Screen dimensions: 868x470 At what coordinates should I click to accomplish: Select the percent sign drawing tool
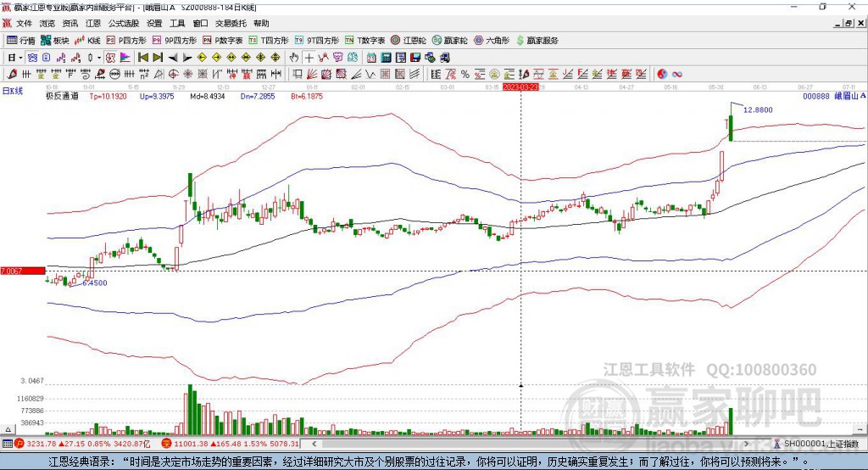pyautogui.click(x=465, y=74)
